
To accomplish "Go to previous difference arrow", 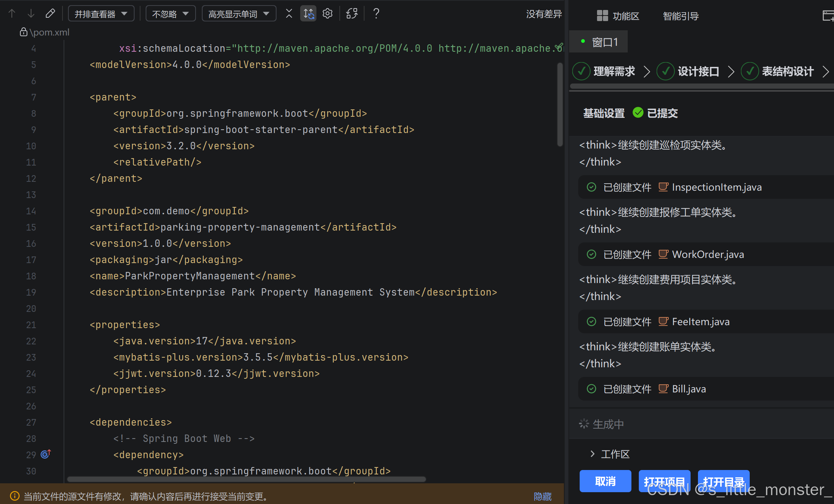I will (x=12, y=14).
